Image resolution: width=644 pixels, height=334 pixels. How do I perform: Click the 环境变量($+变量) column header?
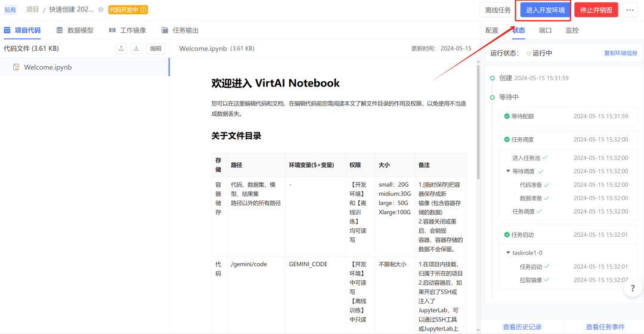(311, 165)
